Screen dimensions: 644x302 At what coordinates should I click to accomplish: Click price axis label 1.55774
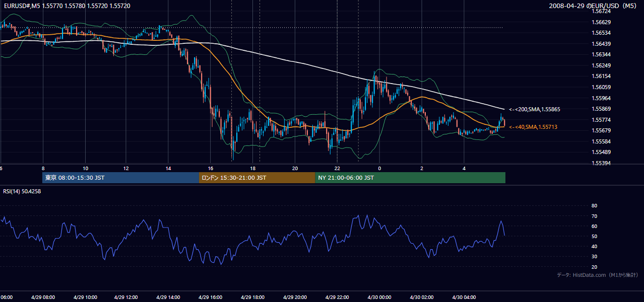point(600,120)
